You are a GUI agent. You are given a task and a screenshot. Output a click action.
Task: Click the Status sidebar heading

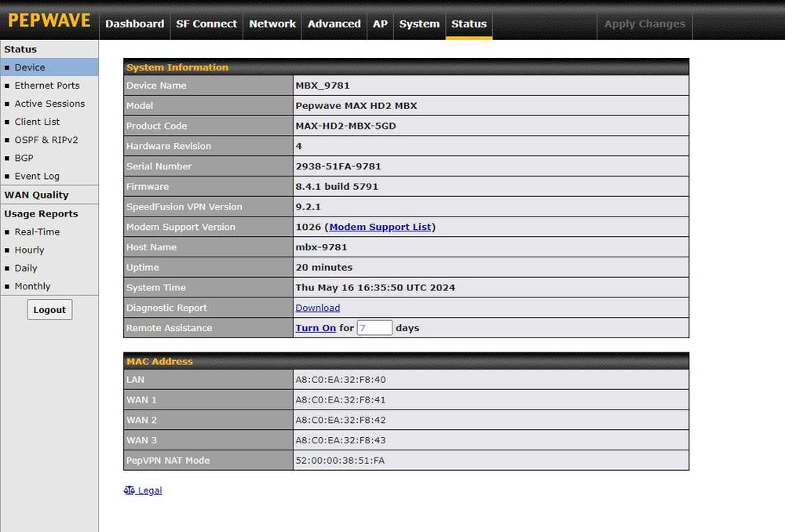click(20, 49)
